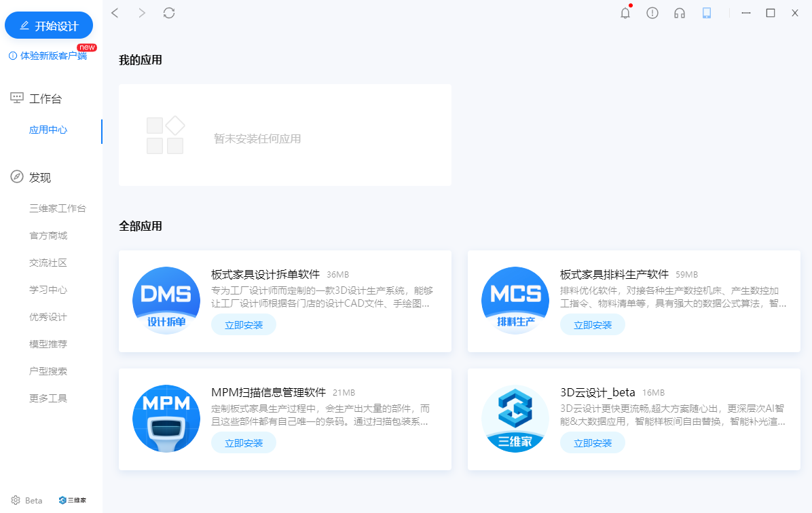This screenshot has width=812, height=513.
Task: Open the exclamation info icon in title bar
Action: click(x=652, y=13)
